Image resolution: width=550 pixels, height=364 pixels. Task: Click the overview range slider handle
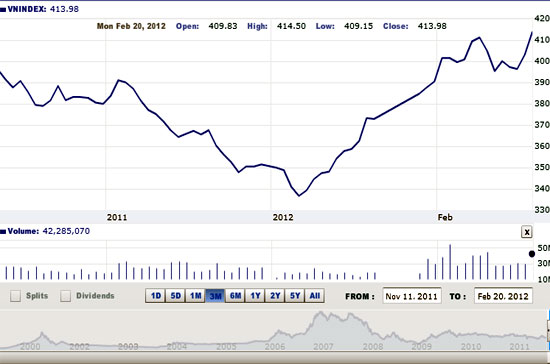click(548, 330)
